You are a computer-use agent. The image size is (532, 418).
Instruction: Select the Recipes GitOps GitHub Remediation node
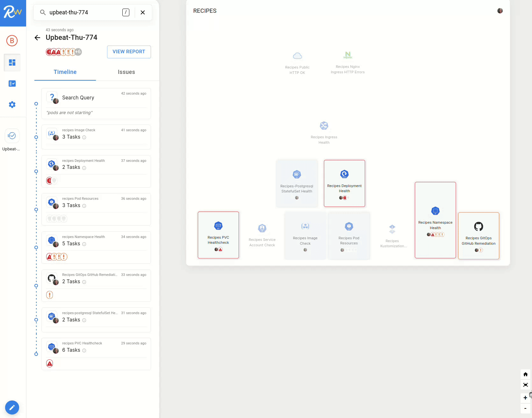point(478,235)
